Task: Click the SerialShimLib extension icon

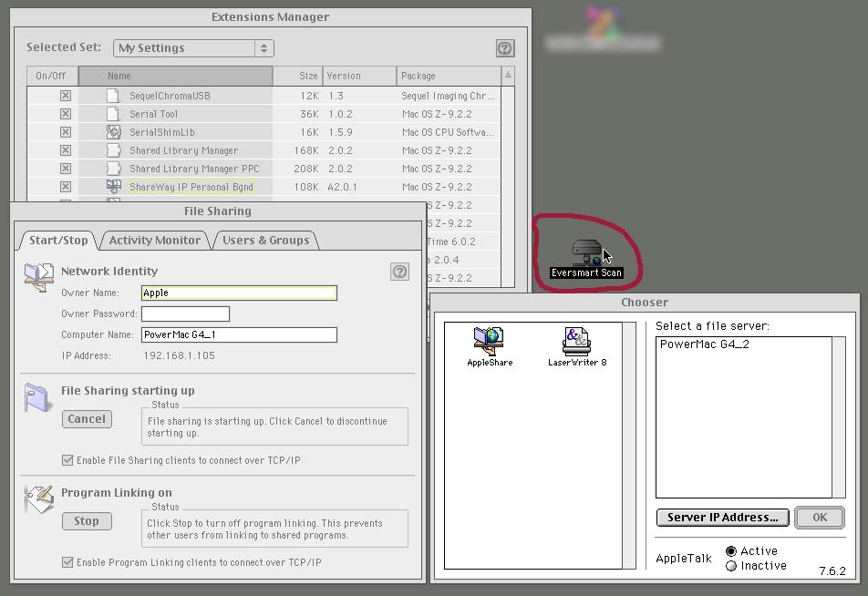Action: [113, 132]
